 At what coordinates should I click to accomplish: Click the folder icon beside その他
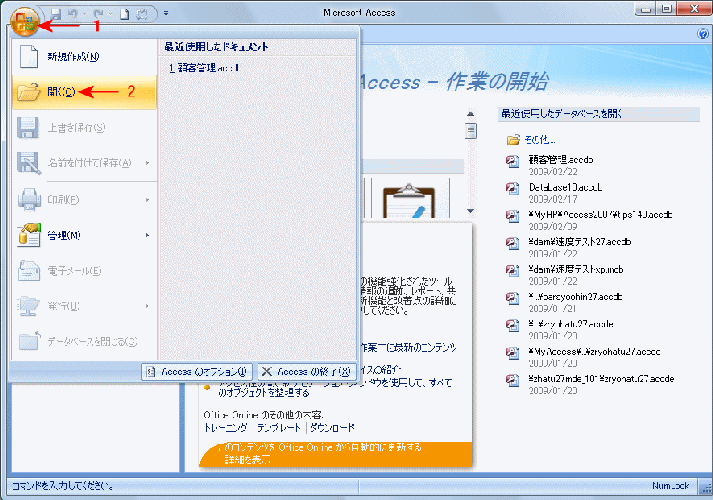[x=513, y=140]
